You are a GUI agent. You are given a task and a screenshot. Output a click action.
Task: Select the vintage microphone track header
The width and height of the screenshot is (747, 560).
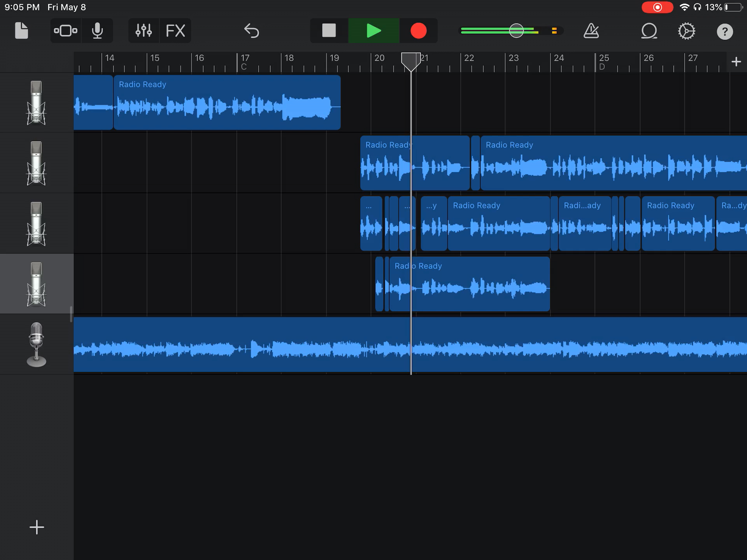(x=37, y=345)
